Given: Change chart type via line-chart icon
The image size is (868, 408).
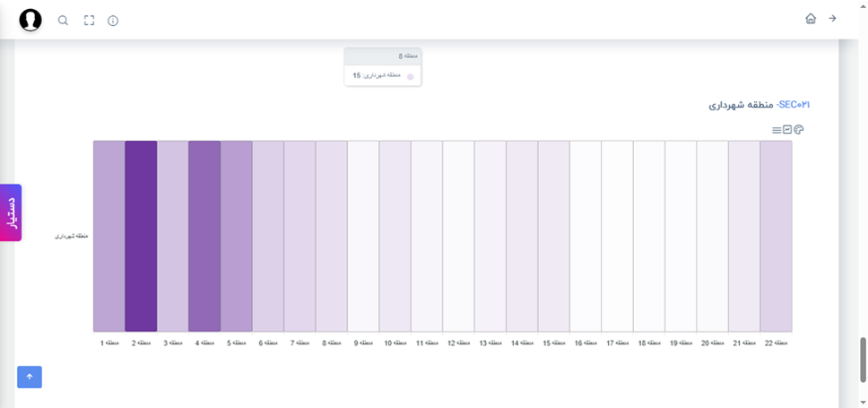Looking at the screenshot, I should click(x=787, y=129).
